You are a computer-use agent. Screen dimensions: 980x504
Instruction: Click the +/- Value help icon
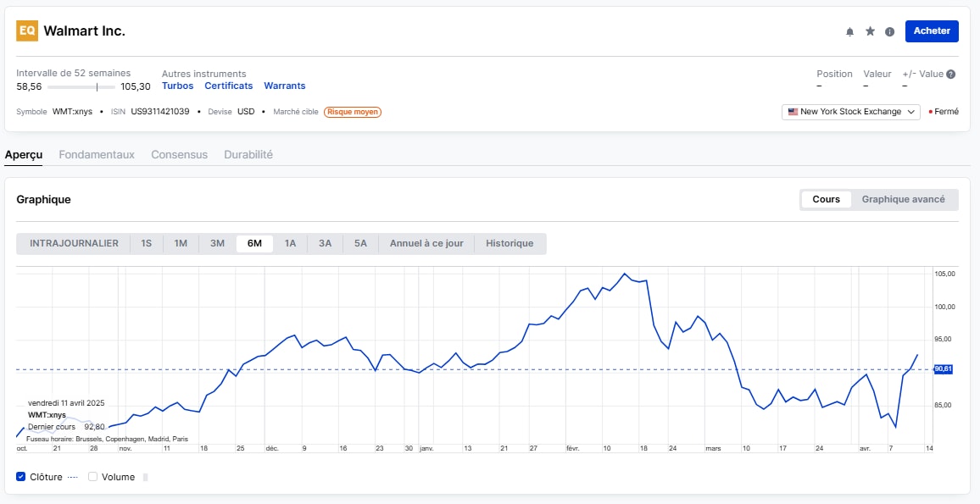tap(950, 75)
